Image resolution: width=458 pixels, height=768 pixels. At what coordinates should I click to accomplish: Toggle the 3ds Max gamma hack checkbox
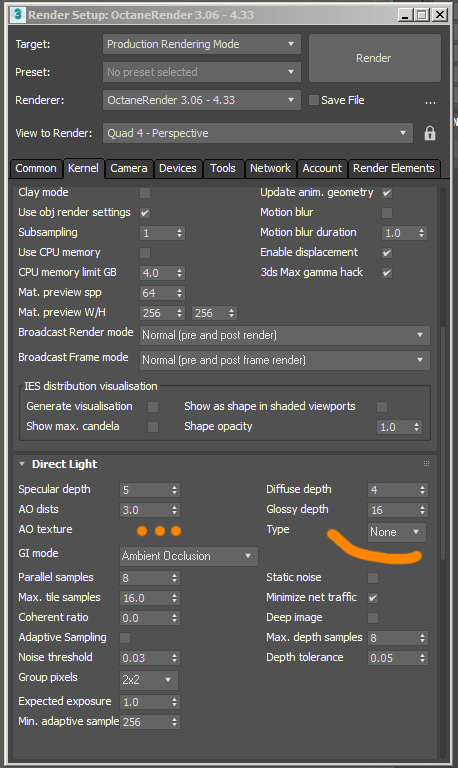(387, 273)
